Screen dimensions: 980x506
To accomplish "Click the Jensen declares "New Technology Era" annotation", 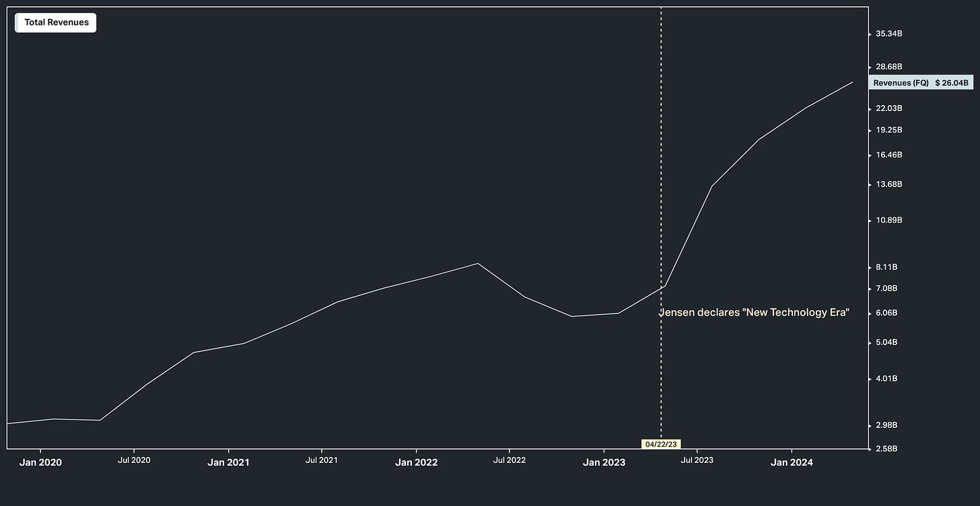I will pyautogui.click(x=754, y=312).
